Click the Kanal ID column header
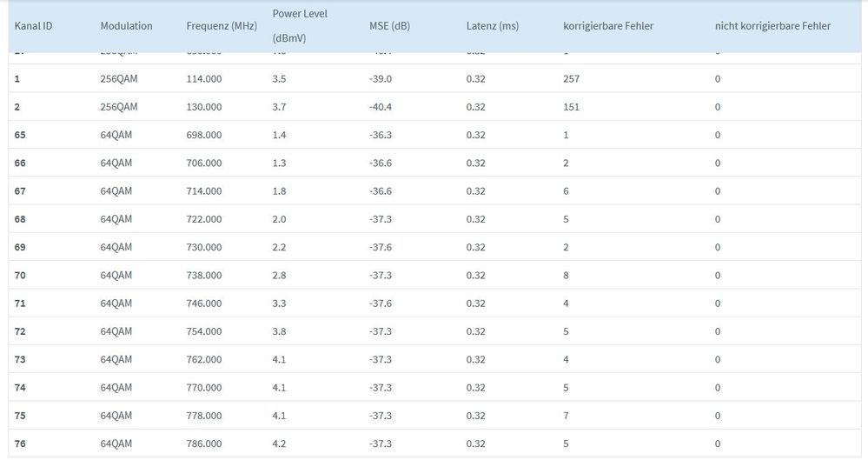The width and height of the screenshot is (868, 467). 34,26
